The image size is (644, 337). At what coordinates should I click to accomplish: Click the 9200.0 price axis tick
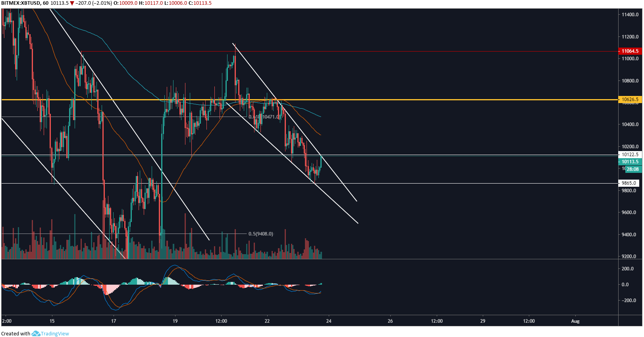(x=629, y=257)
